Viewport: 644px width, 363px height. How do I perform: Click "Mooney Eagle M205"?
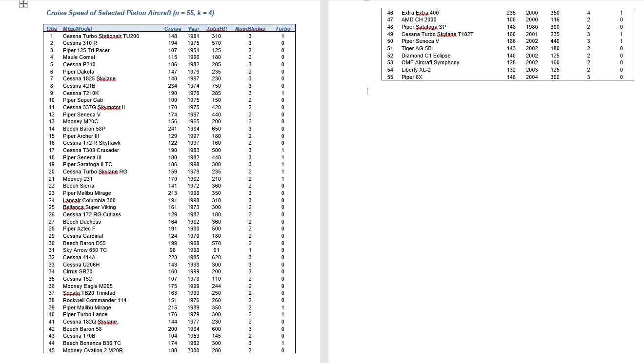88,286
